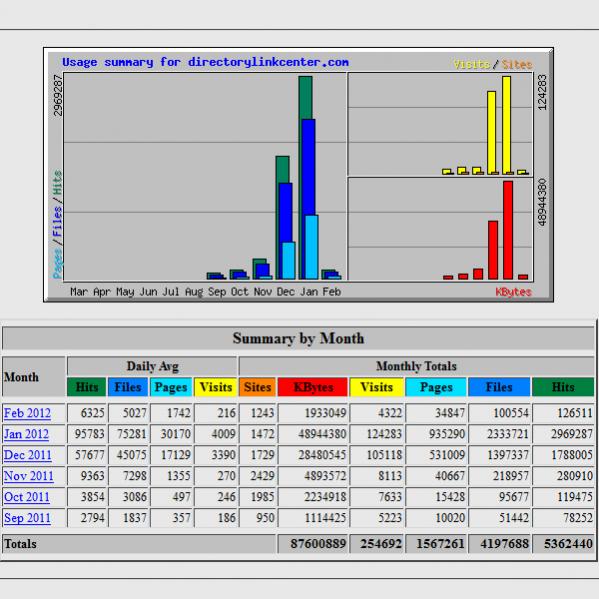Click the 124283 visits axis label
Image resolution: width=599 pixels, height=599 pixels.
tap(542, 92)
